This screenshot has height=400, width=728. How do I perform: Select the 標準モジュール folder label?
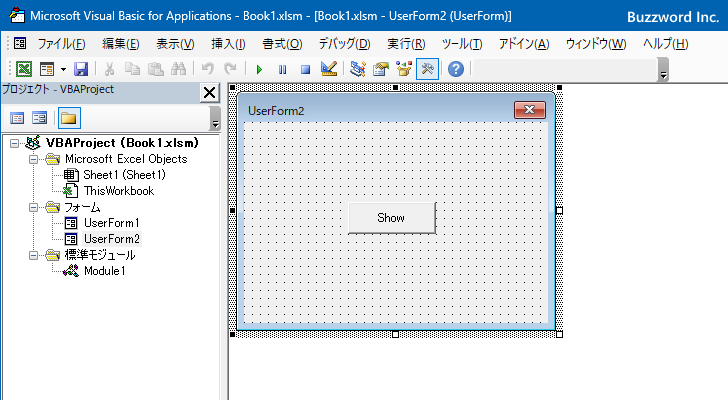100,255
